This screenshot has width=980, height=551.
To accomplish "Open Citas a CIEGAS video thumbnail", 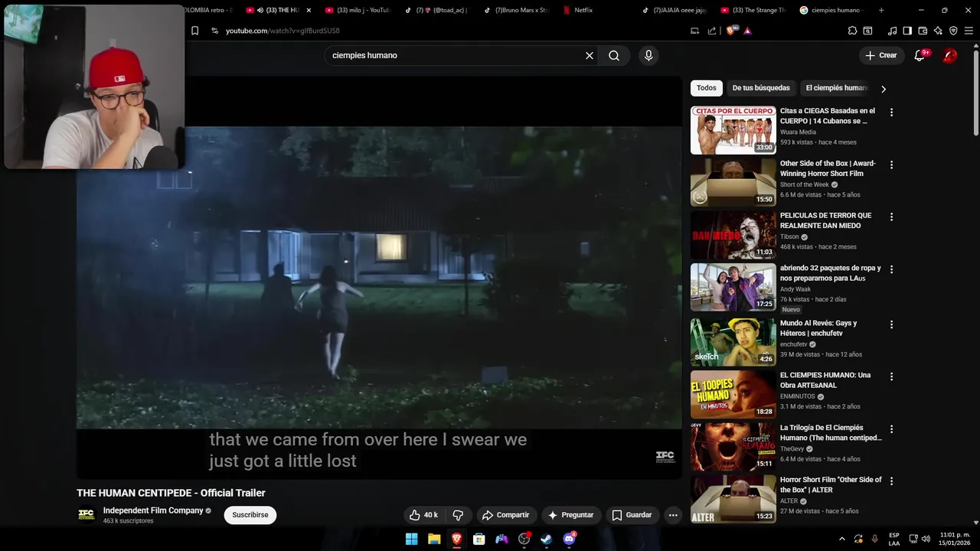I will pos(733,130).
